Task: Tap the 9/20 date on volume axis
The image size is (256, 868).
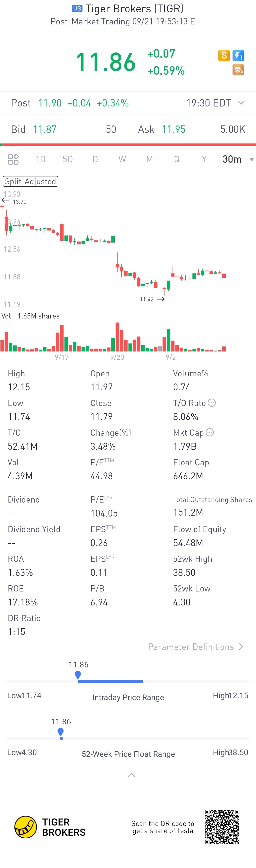Action: pyautogui.click(x=117, y=357)
